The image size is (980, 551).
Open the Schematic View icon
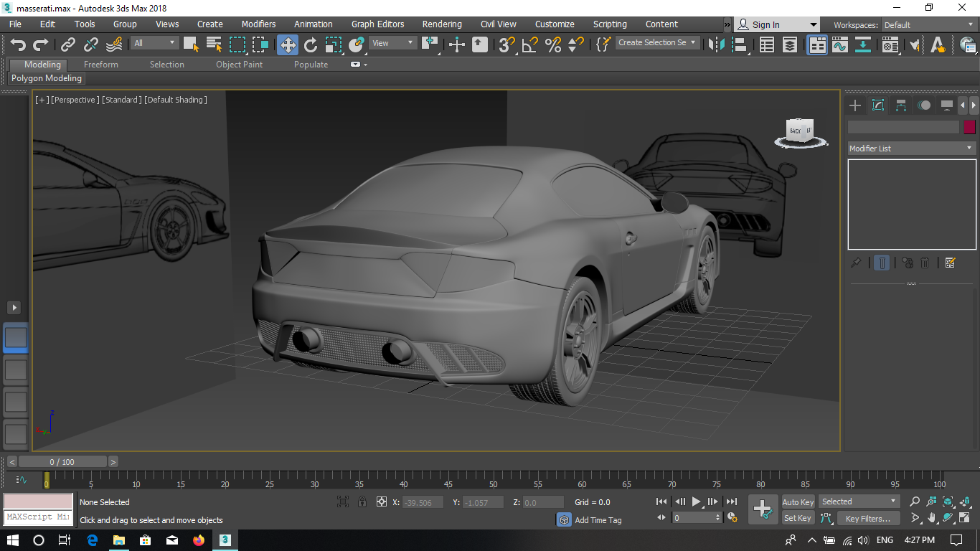(863, 45)
